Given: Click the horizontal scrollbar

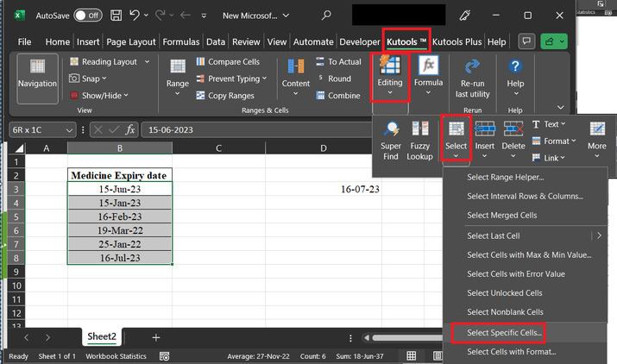Looking at the screenshot, I should pos(406,337).
